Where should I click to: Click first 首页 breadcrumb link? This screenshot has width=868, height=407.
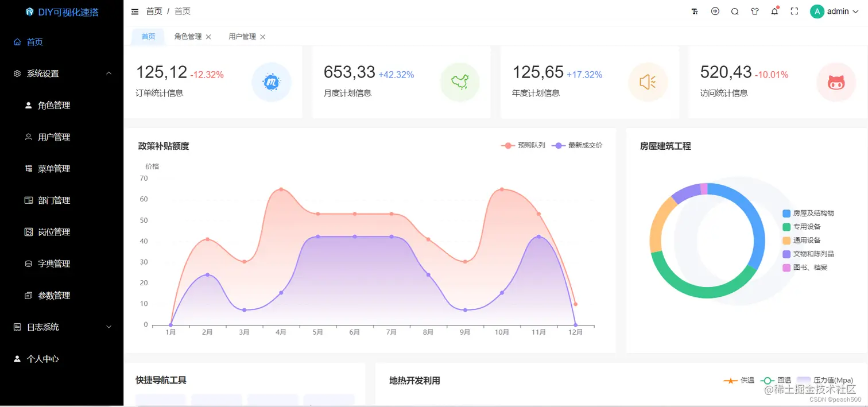click(154, 11)
